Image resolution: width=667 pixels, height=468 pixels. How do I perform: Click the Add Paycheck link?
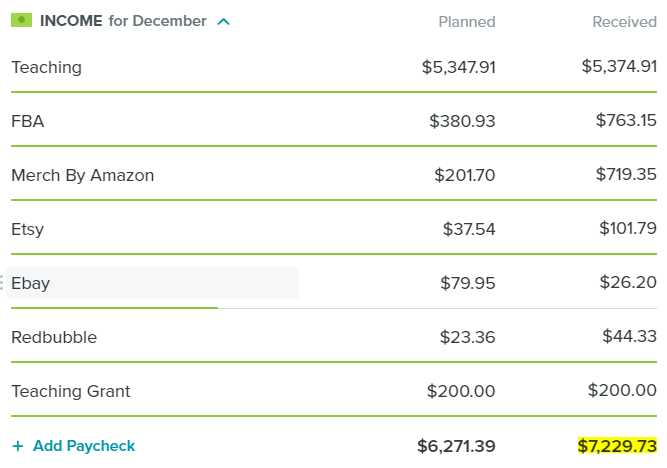coord(84,446)
